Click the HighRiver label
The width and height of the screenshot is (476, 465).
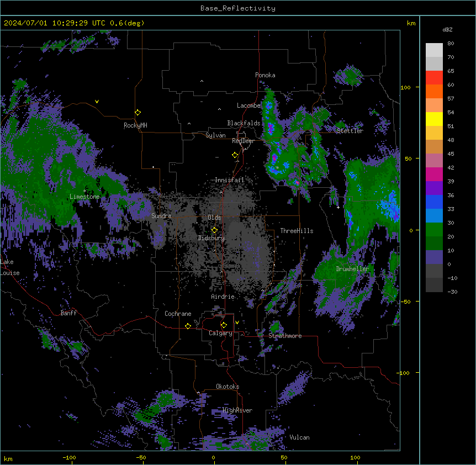click(237, 410)
